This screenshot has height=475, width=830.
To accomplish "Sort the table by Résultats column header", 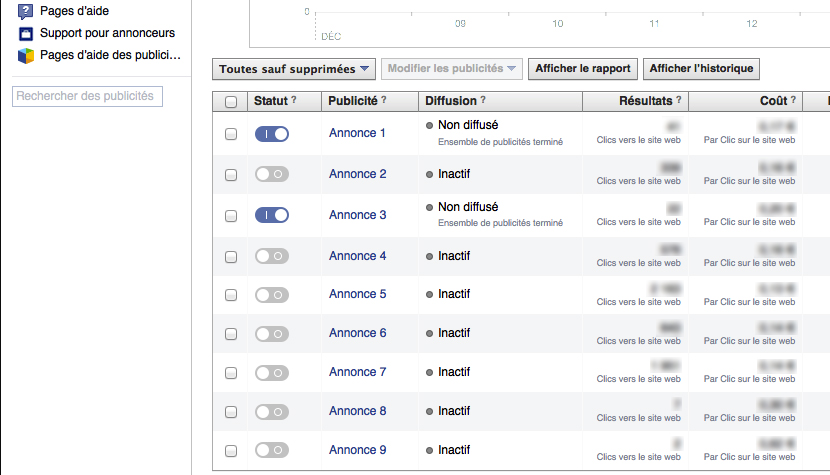I will click(x=645, y=101).
